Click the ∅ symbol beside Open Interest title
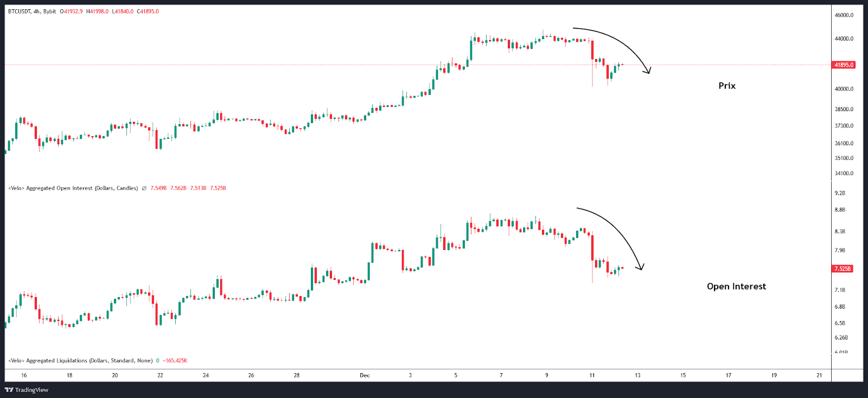This screenshot has height=398, width=868. click(x=144, y=188)
